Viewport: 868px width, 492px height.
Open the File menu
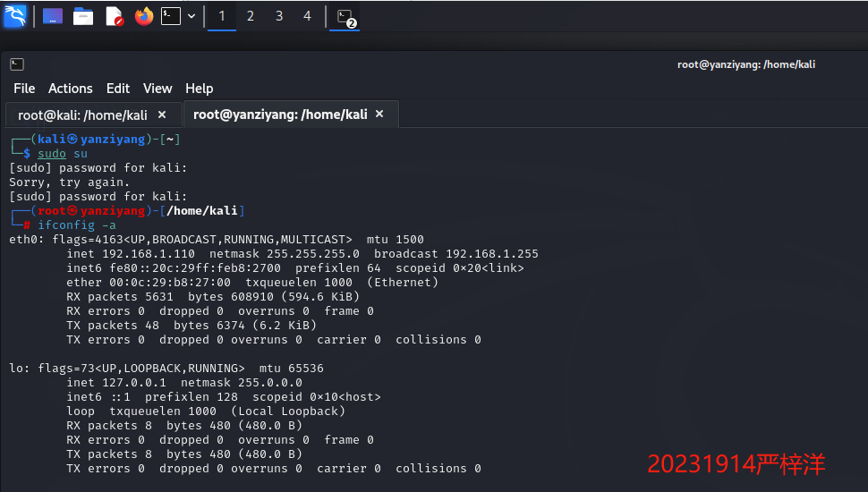point(24,89)
